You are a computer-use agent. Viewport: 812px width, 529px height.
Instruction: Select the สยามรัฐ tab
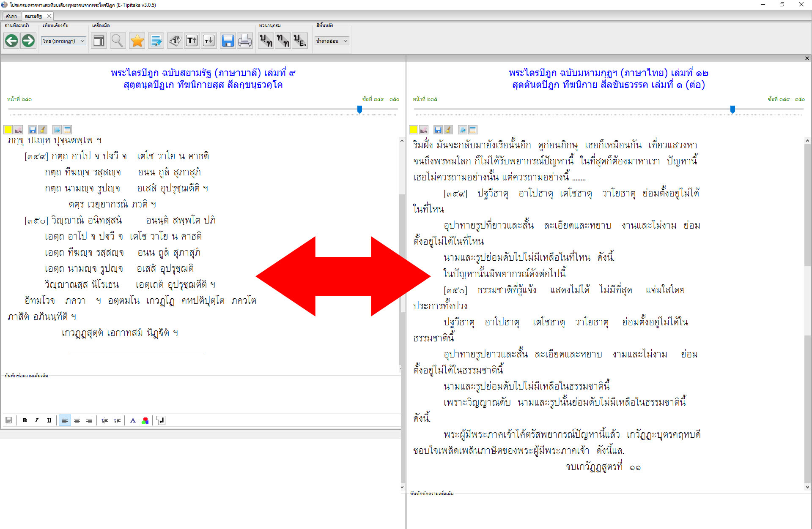pos(33,16)
